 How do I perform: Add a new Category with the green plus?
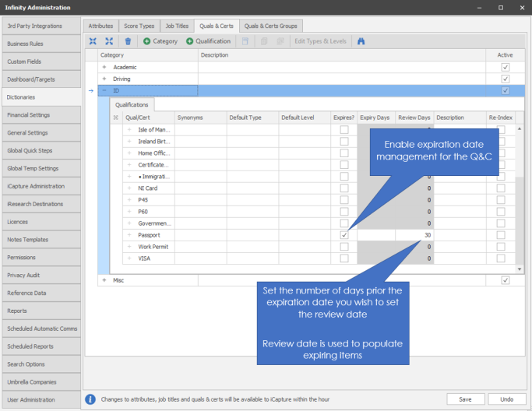point(160,41)
